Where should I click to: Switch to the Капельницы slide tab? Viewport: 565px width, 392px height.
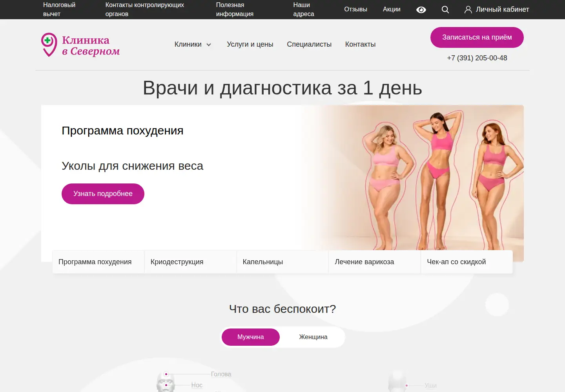tap(282, 262)
